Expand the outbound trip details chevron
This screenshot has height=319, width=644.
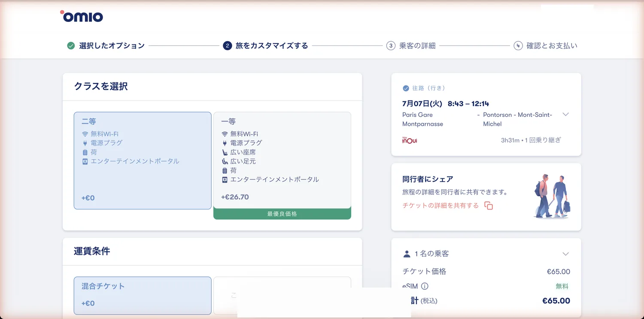(566, 115)
